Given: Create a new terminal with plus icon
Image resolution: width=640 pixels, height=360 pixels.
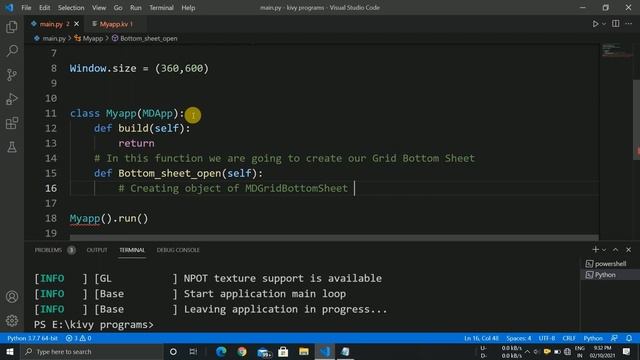Looking at the screenshot, I should coord(596,249).
